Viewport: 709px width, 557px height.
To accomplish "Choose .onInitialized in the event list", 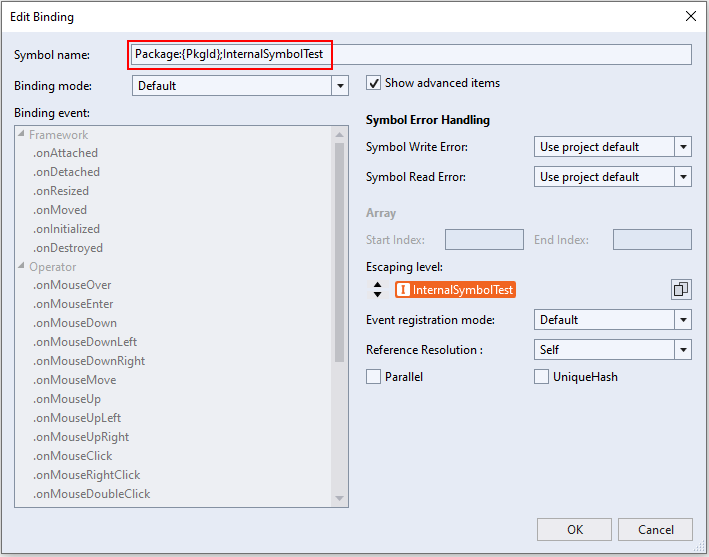I will (x=66, y=229).
